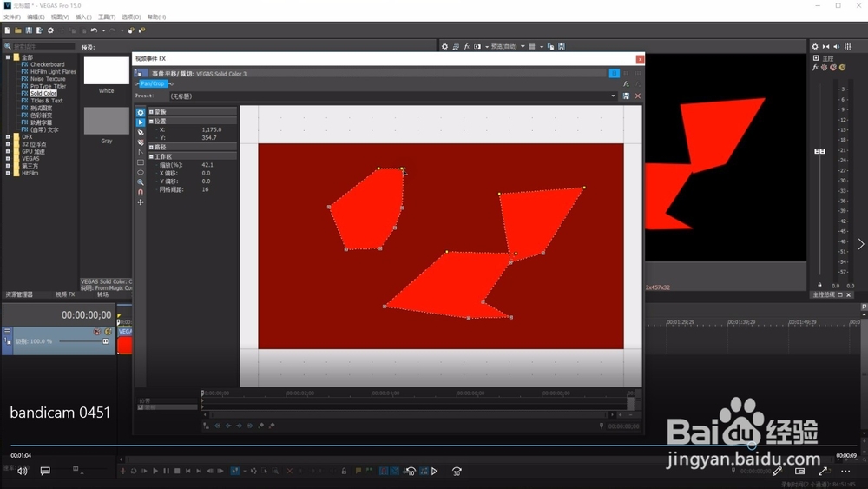
Task: Open the 文件(F) menu
Action: (12, 17)
